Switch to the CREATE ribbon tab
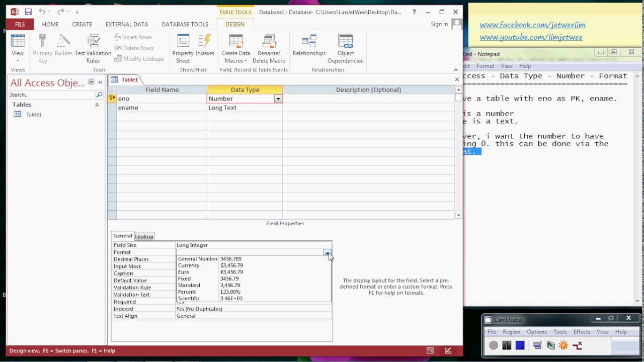This screenshot has height=362, width=644. point(82,24)
